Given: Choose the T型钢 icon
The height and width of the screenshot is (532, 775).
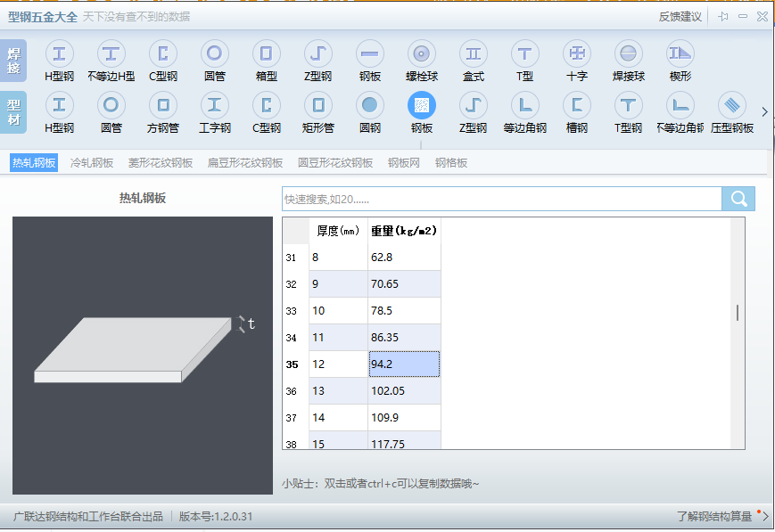Looking at the screenshot, I should click(628, 105).
